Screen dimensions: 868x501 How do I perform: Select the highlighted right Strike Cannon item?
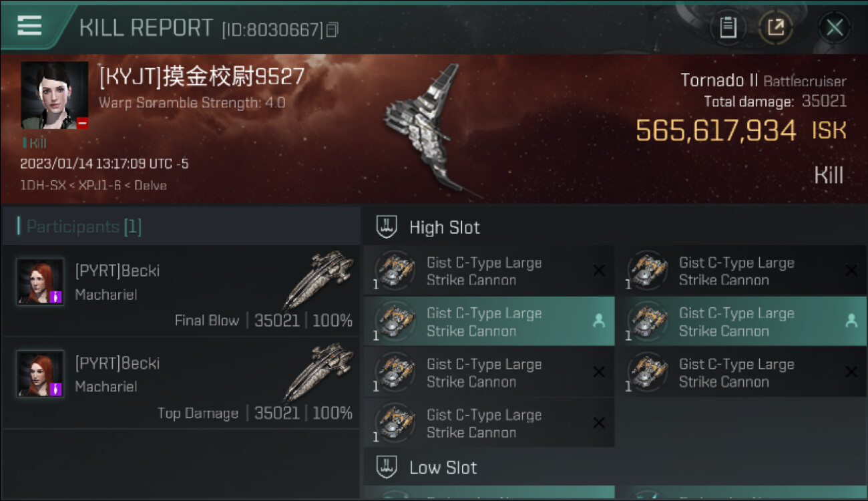(x=740, y=321)
